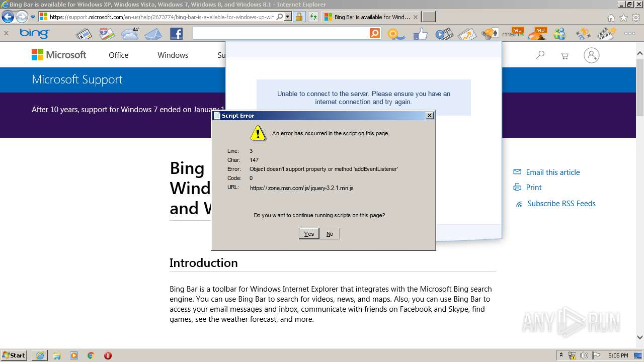This screenshot has width=644, height=362.
Task: Click No in the Script Error dialog
Action: (x=330, y=233)
